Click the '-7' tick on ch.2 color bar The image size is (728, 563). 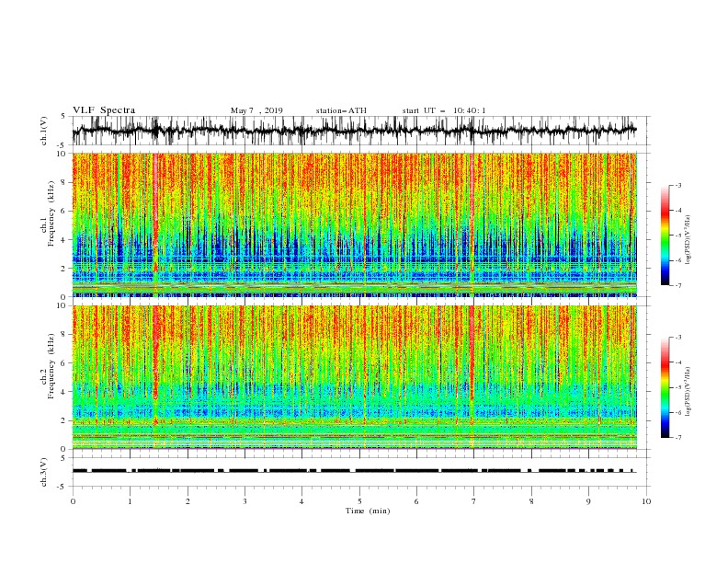677,438
